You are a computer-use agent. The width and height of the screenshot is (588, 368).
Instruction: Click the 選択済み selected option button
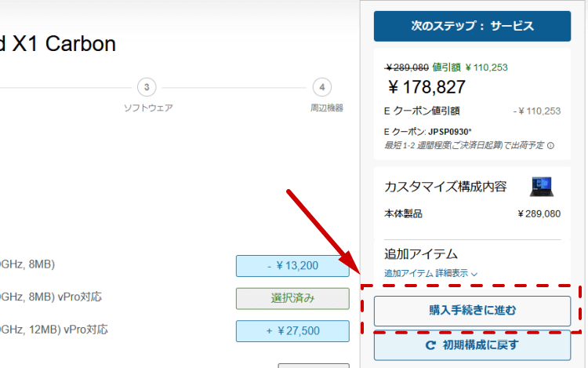click(292, 299)
